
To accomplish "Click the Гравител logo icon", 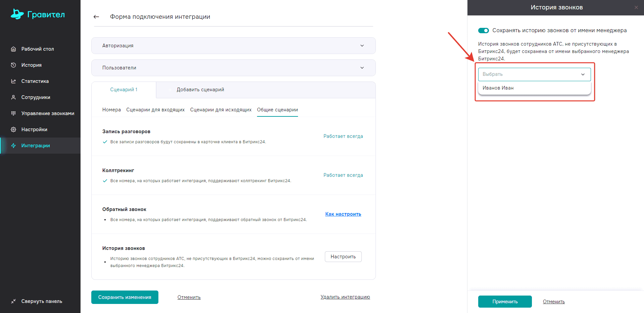I will tap(17, 14).
